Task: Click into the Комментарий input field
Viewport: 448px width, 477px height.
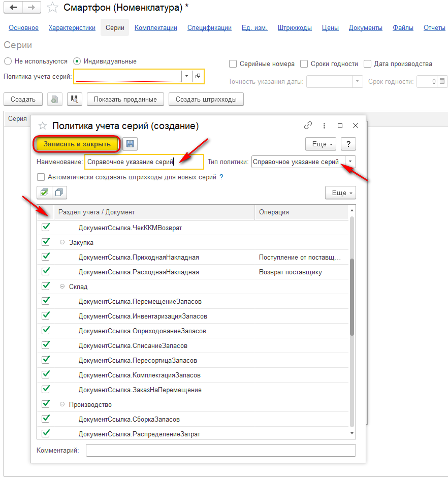Action: point(221,450)
